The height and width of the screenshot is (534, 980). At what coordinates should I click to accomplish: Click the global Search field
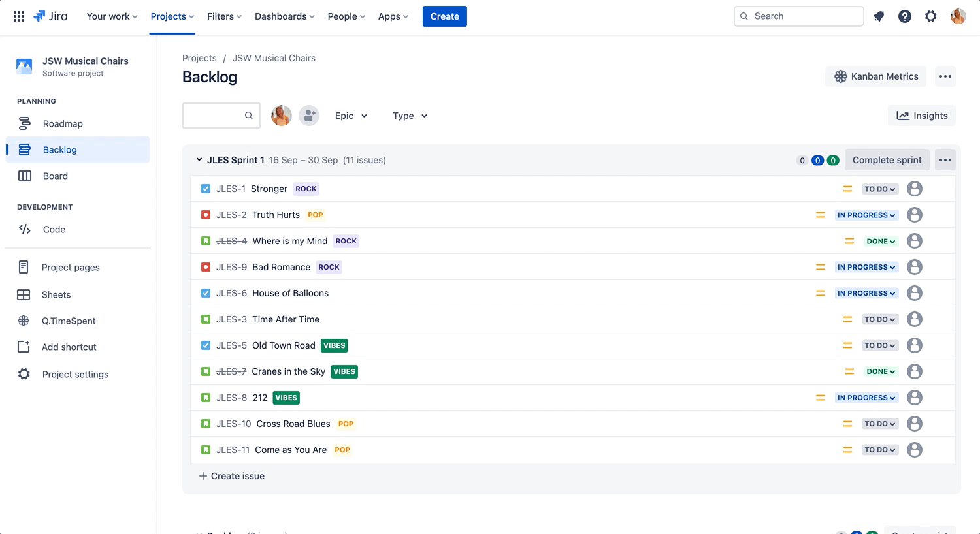pyautogui.click(x=798, y=16)
